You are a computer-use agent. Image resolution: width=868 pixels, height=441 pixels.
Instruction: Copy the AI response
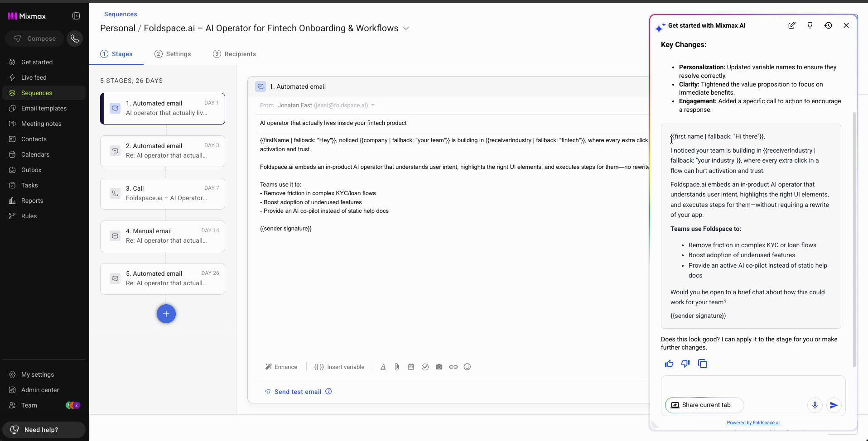(x=703, y=364)
